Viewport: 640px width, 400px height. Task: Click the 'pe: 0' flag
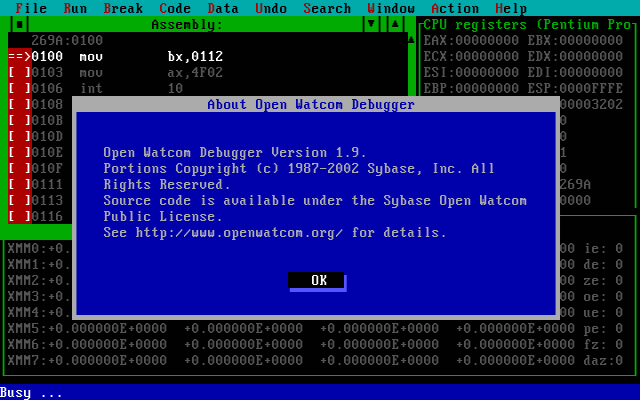coord(603,328)
